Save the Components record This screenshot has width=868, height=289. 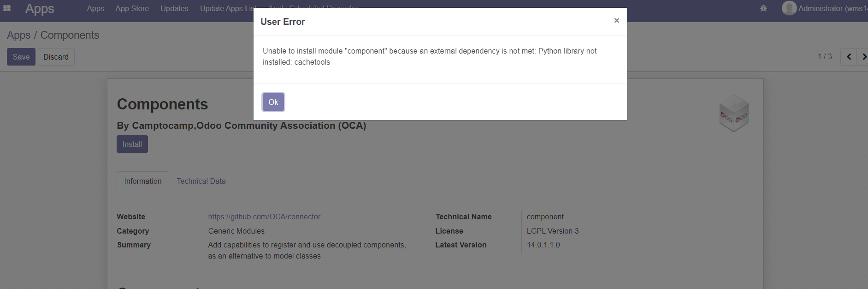coord(21,57)
